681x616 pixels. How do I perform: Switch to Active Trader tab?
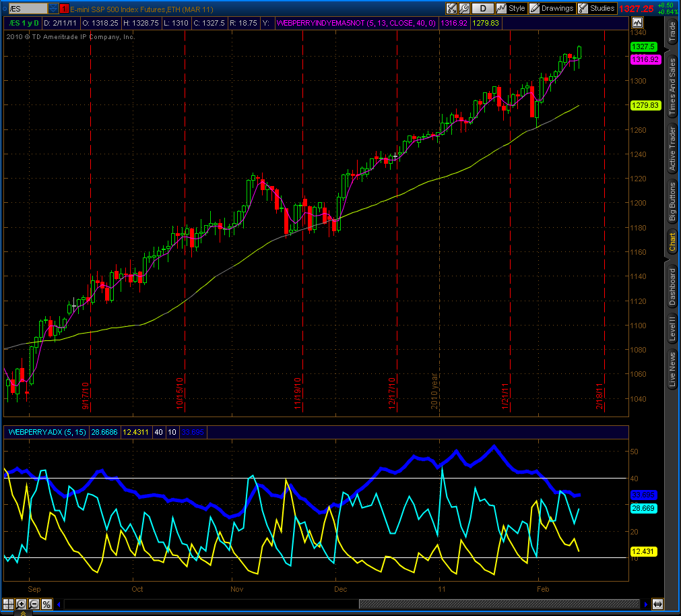coord(672,148)
